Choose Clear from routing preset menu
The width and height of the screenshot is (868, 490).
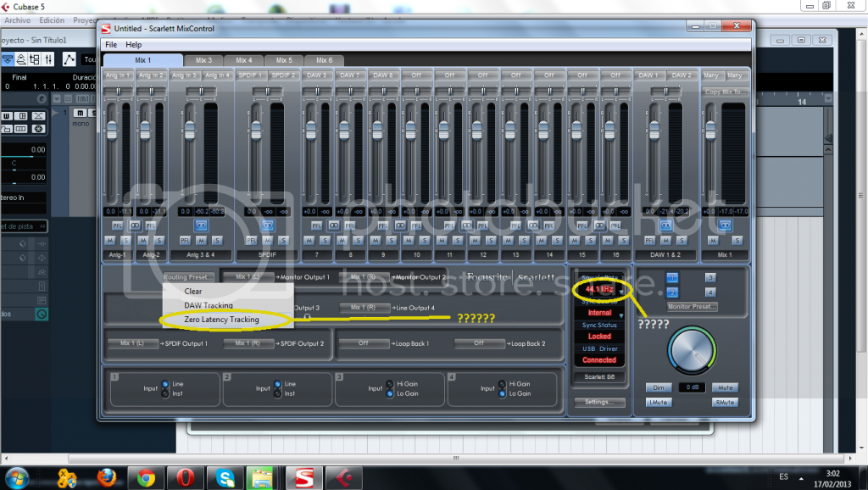coord(193,292)
